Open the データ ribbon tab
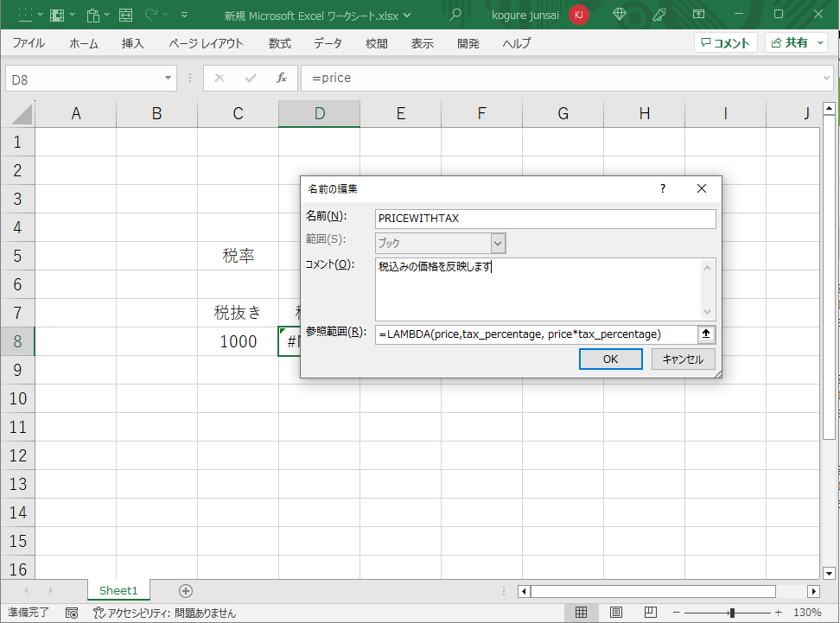The image size is (840, 623). click(x=328, y=43)
